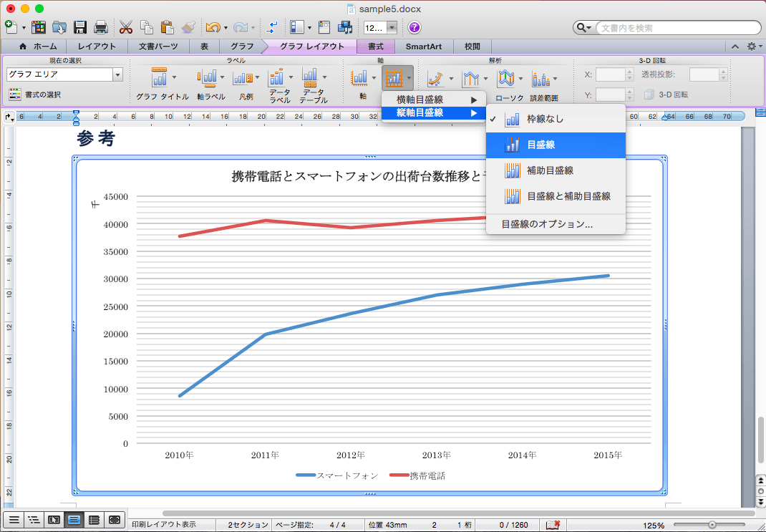Open the 横軸目盛線 submenu
This screenshot has width=766, height=532.
434,100
